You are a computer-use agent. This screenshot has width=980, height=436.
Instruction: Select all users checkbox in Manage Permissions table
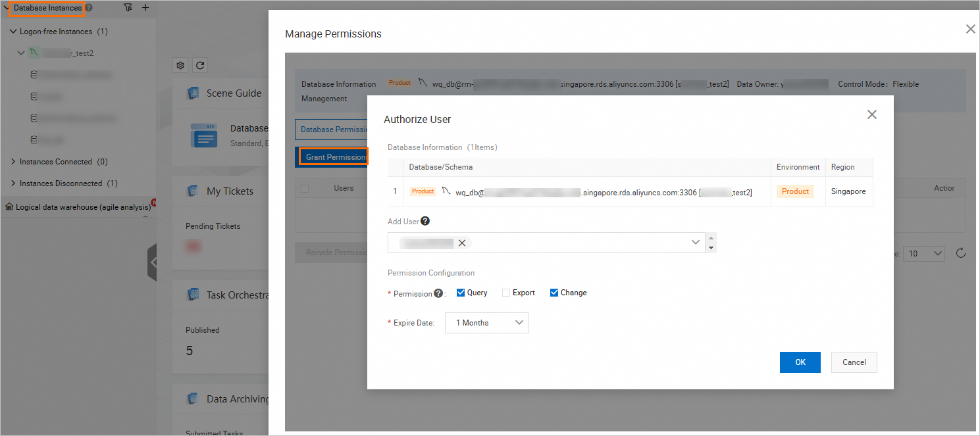click(305, 189)
